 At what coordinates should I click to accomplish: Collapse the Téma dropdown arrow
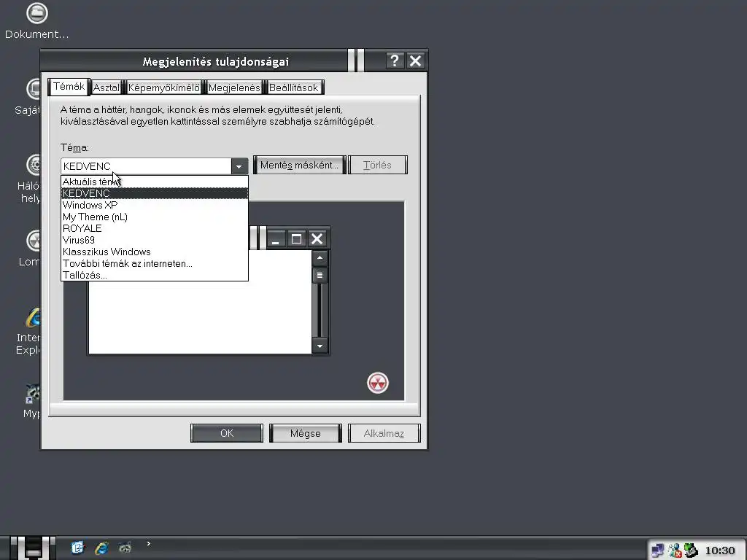pos(239,166)
